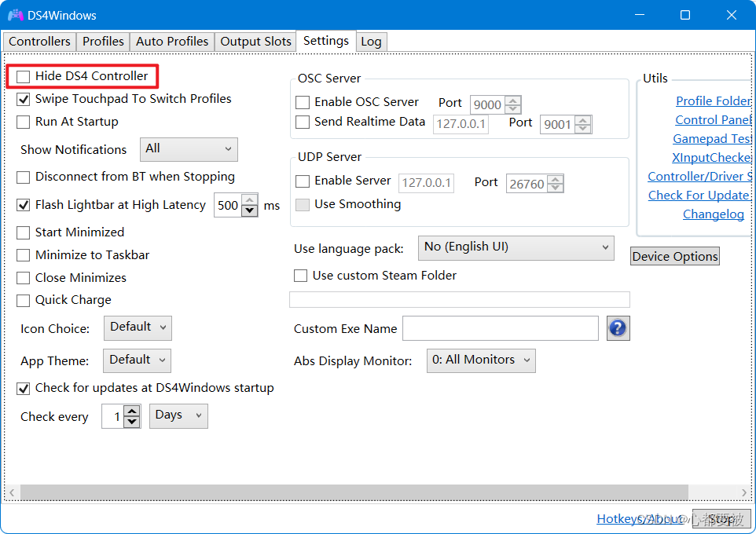The height and width of the screenshot is (534, 756).
Task: Focus the Custom Exe Name text field
Action: tap(501, 328)
